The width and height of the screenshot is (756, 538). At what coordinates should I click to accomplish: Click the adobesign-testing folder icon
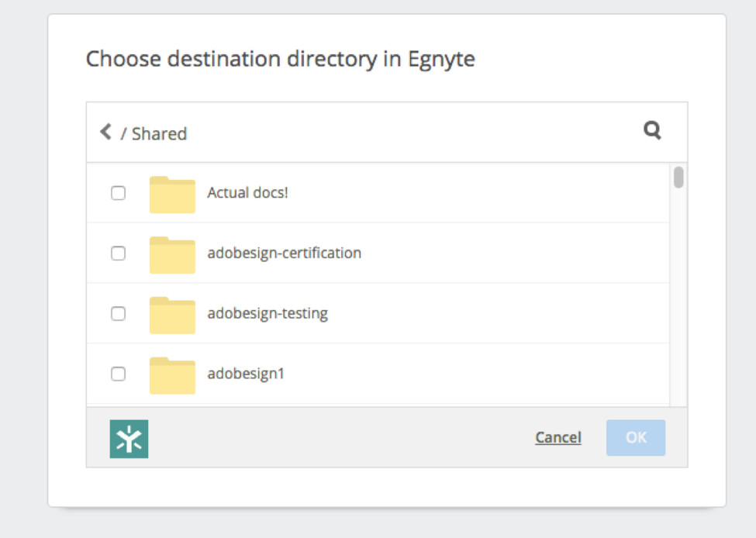[x=172, y=316]
